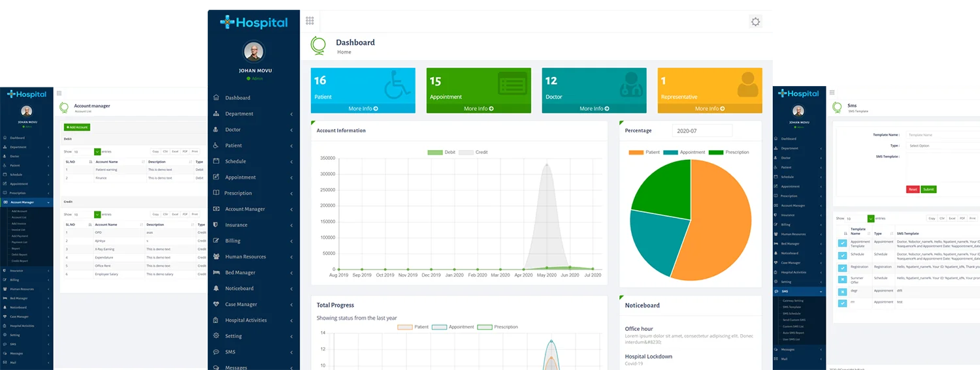Open Add Invoice submenu item in Account manager window
This screenshot has width=980, height=370.
[18, 224]
